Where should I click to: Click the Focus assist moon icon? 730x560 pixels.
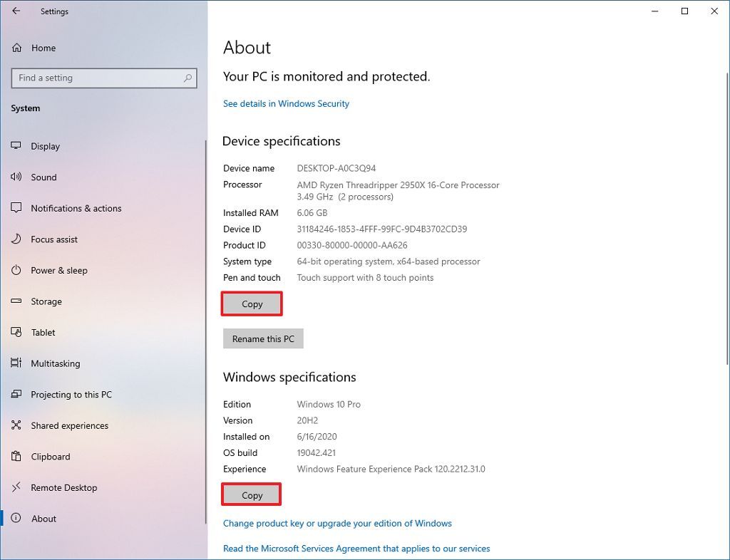(16, 239)
